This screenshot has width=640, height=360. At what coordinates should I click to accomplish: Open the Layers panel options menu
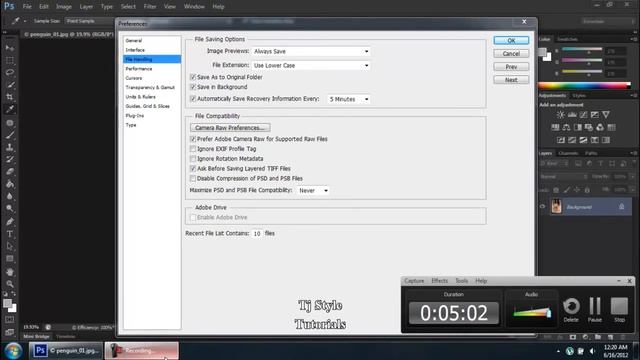(633, 153)
